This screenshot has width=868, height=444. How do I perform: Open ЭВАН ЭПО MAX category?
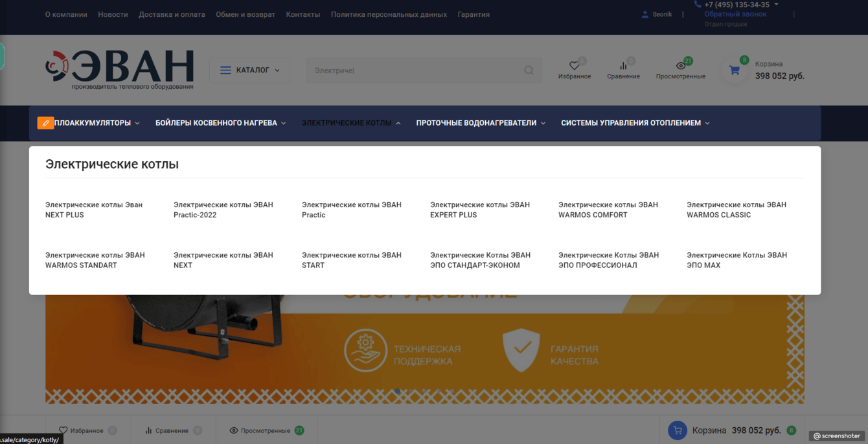point(737,260)
